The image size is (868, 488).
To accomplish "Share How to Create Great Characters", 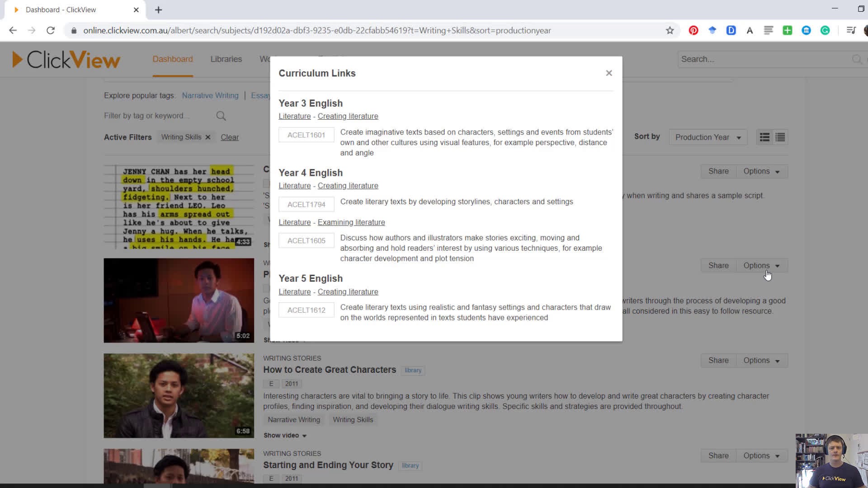I will click(718, 361).
